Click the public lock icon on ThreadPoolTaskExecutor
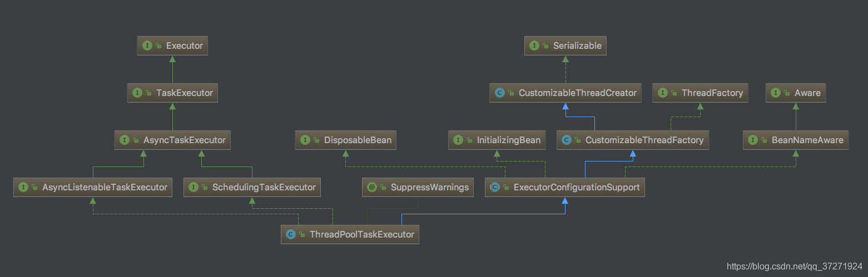 (x=302, y=235)
